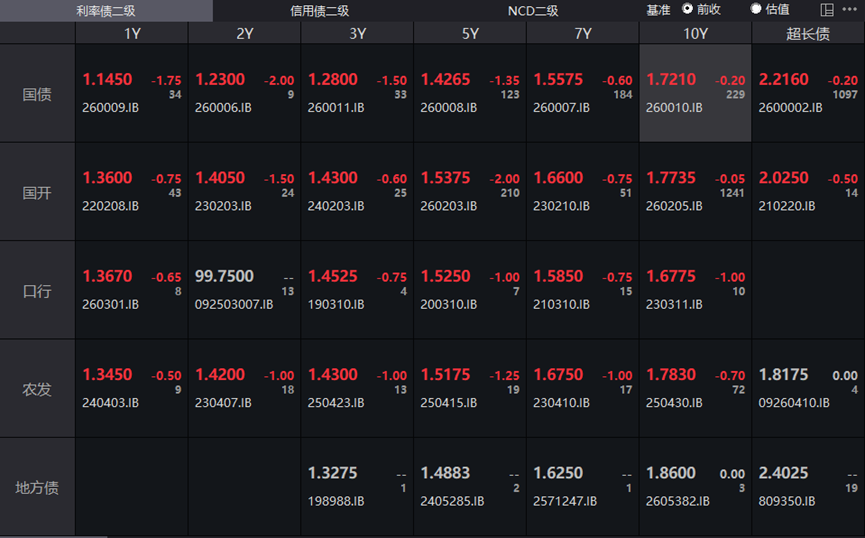Click the 10Y column header

[696, 33]
